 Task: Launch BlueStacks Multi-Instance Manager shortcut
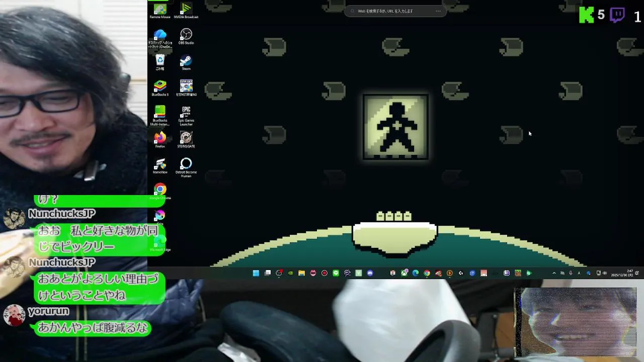160,115
